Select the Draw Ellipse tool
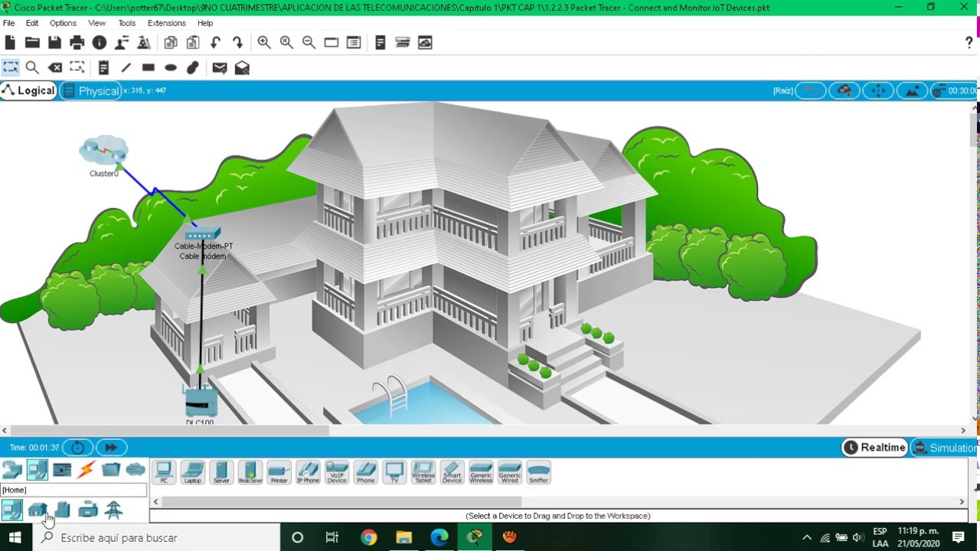This screenshot has width=980, height=551. (171, 68)
